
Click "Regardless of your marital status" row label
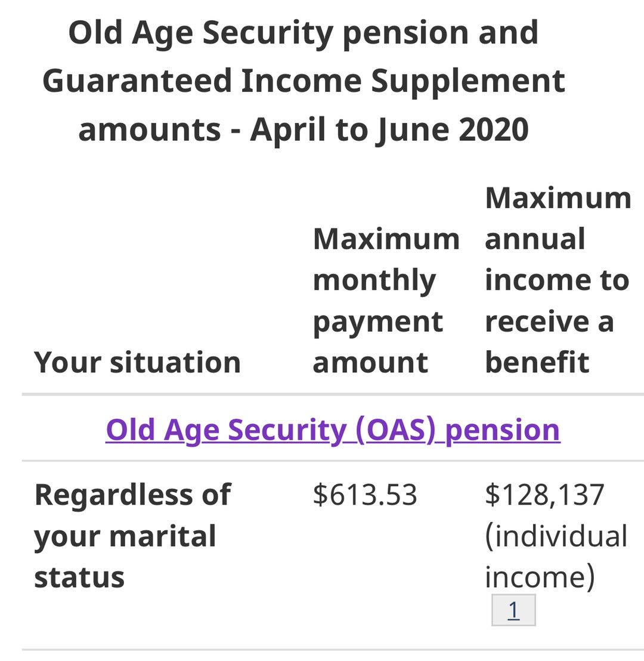point(132,536)
